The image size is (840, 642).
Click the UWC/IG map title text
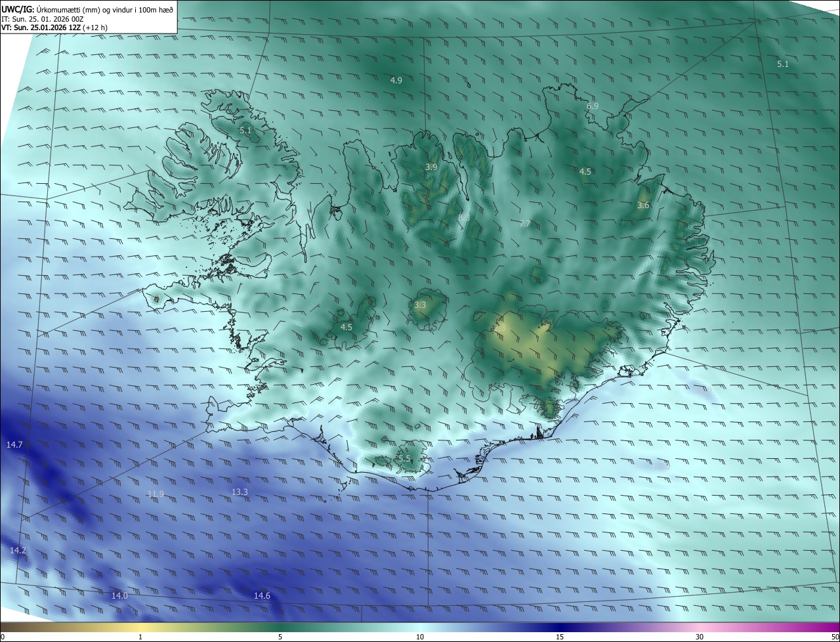87,9
